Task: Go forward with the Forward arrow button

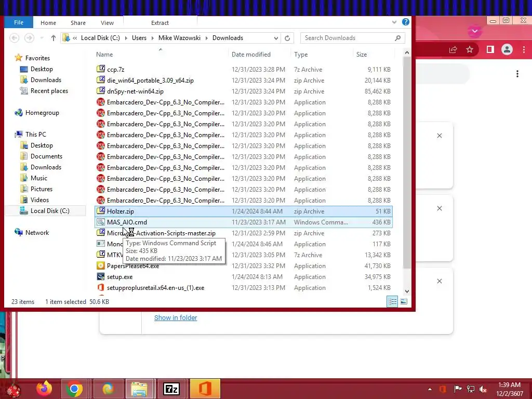Action: pos(29,37)
